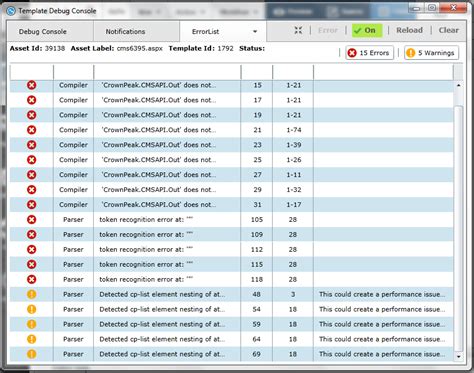Click the warning icon on line 59 row
The height and width of the screenshot is (373, 474).
32,324
